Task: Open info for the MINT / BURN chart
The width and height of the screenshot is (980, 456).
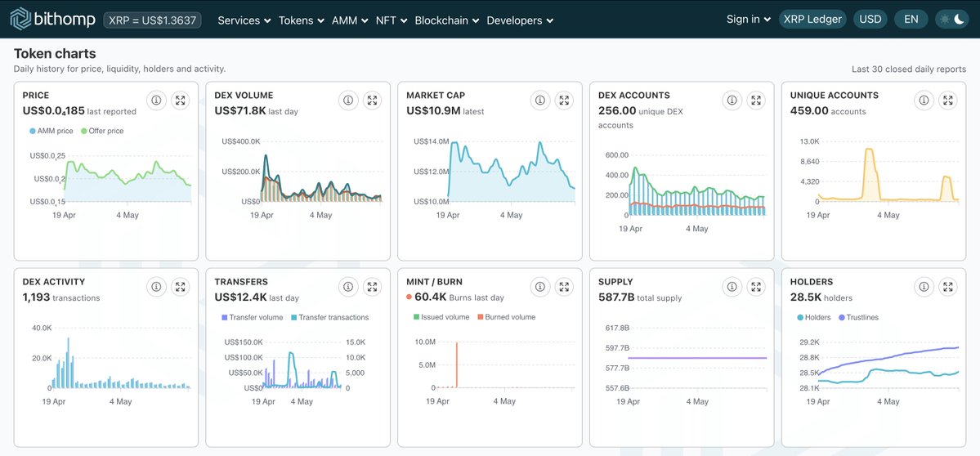Action: [x=540, y=287]
